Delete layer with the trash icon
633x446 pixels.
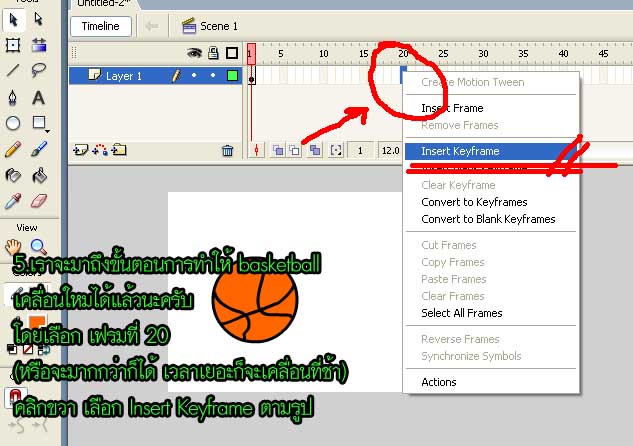click(x=227, y=151)
